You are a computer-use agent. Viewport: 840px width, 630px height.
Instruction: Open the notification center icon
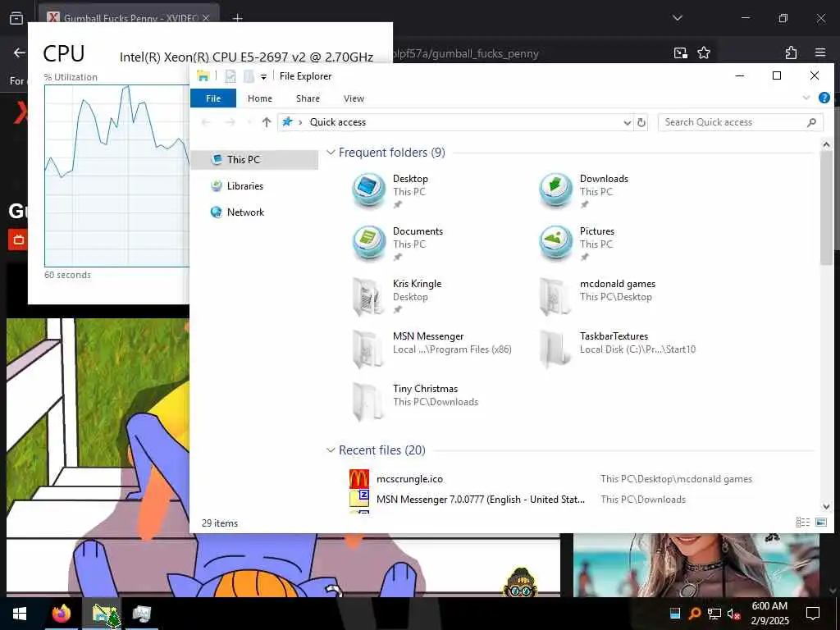click(x=813, y=614)
